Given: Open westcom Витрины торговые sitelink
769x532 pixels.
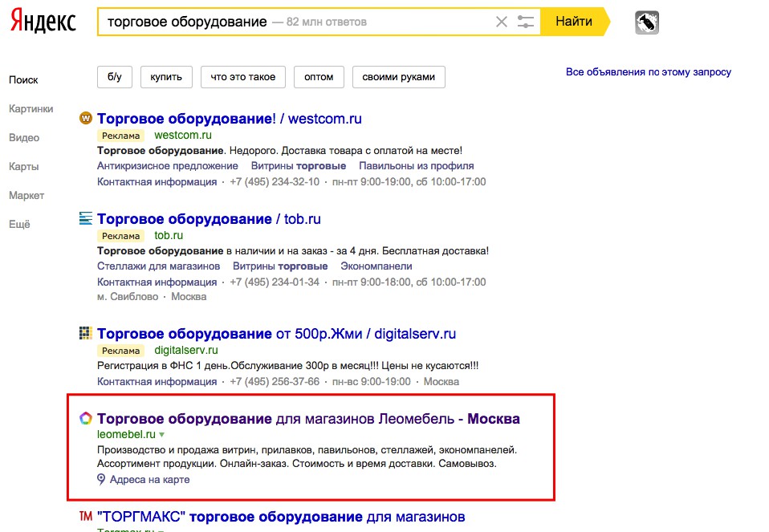Looking at the screenshot, I should coord(298,166).
